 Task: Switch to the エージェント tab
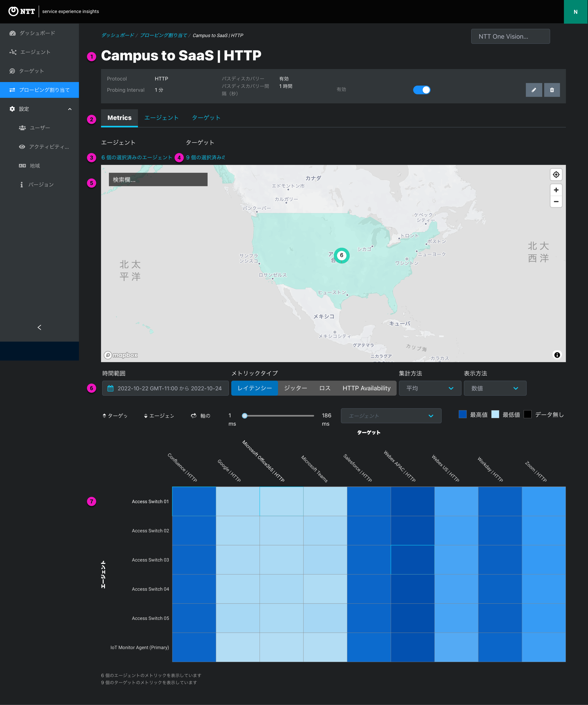pyautogui.click(x=161, y=118)
